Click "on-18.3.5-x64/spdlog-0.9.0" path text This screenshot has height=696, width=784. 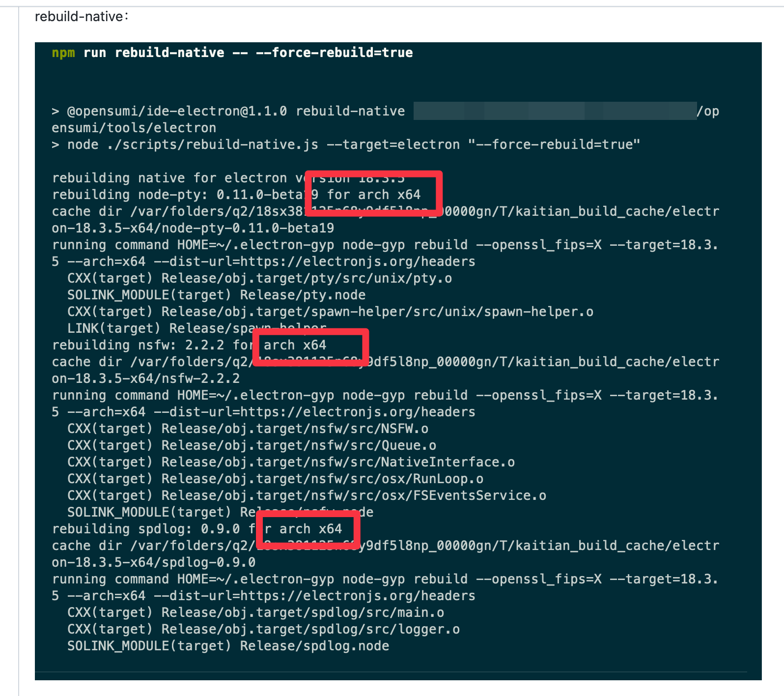[x=154, y=562]
